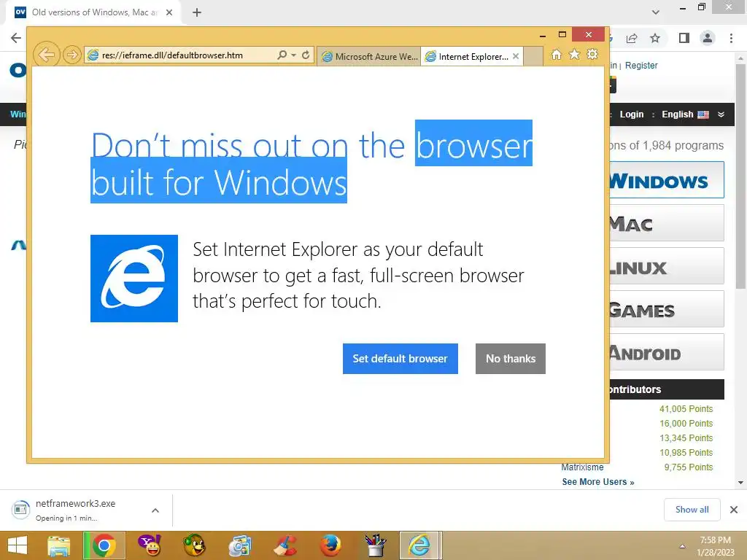This screenshot has width=747, height=560.
Task: Click the Mac category button
Action: (x=667, y=223)
